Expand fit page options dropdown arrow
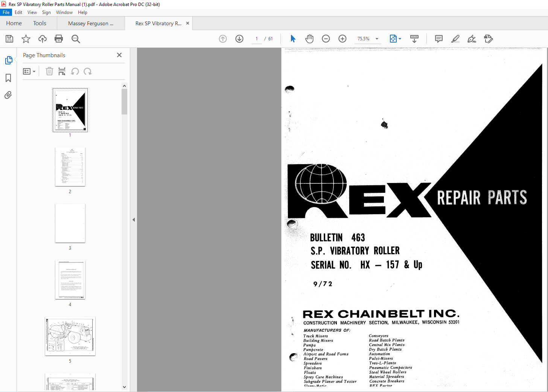The height and width of the screenshot is (392, 548). [x=400, y=39]
